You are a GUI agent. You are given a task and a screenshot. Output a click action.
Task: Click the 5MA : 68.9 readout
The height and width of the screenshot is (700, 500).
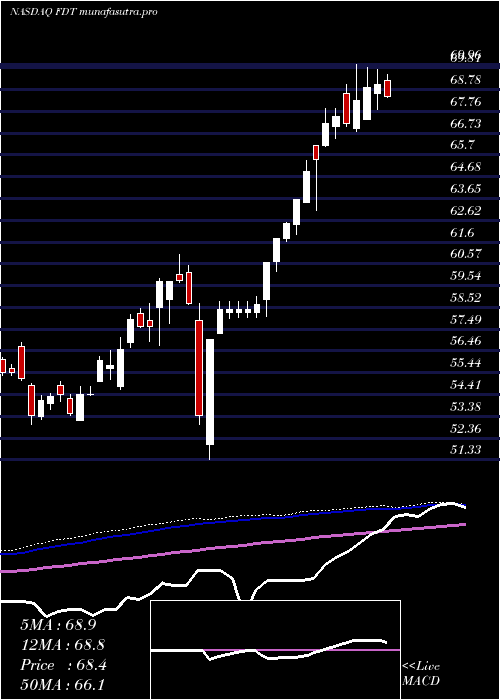[58, 625]
